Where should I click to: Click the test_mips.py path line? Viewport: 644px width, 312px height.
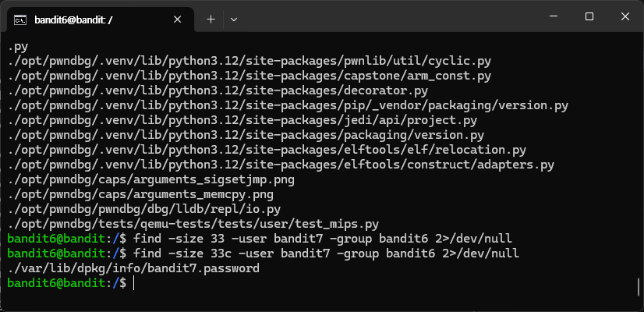click(193, 224)
